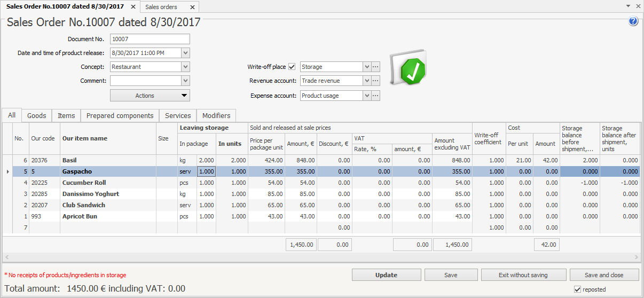
Task: Switch to the Prepared components tab
Action: pos(120,115)
